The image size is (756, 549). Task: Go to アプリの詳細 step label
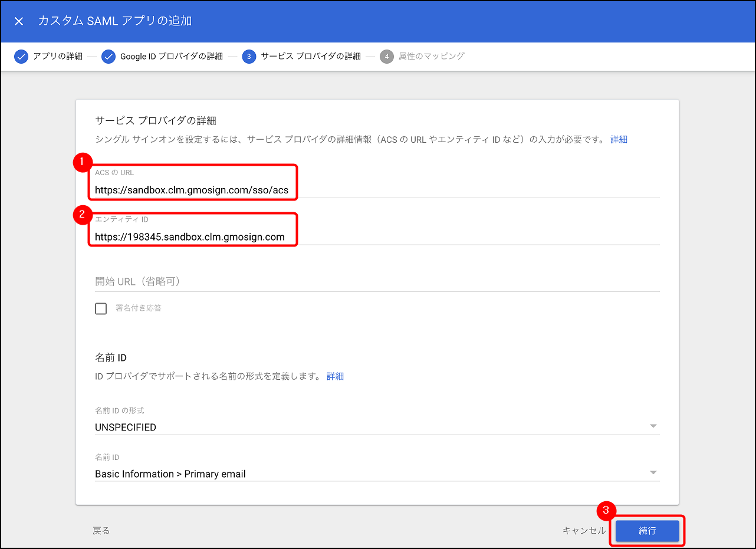(58, 57)
